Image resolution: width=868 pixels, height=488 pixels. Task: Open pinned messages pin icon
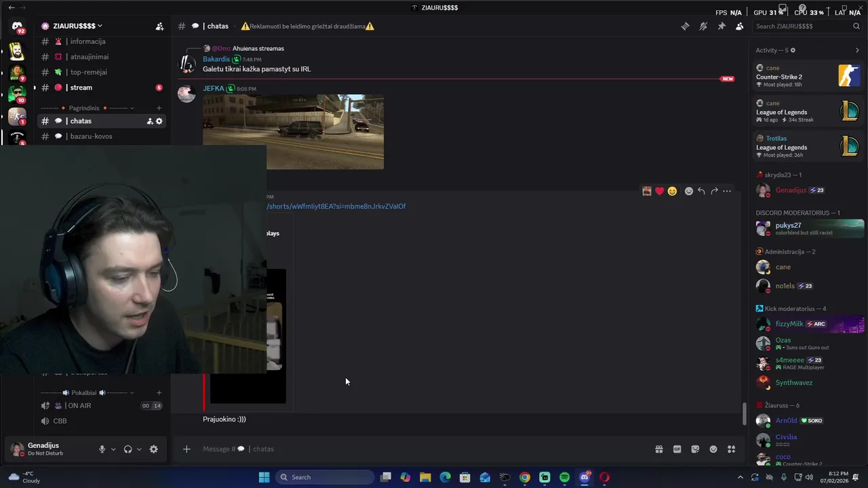click(722, 26)
